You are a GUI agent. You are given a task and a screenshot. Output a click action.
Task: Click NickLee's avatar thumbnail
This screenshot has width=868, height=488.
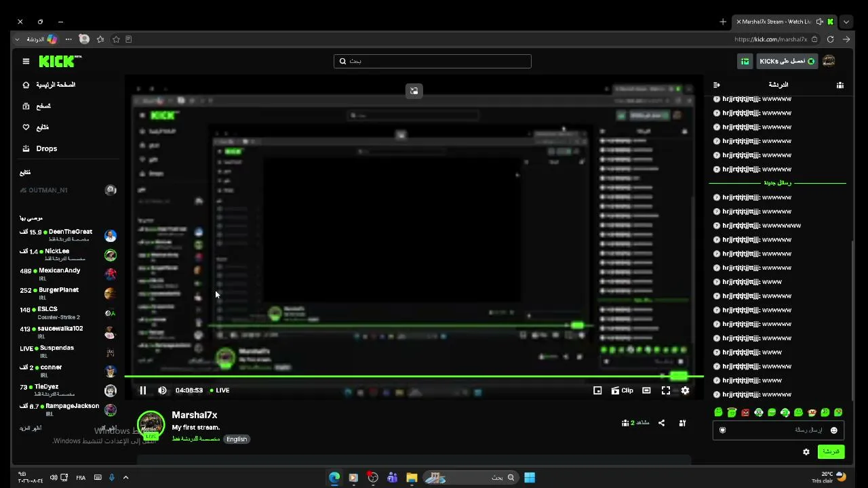pos(111,255)
